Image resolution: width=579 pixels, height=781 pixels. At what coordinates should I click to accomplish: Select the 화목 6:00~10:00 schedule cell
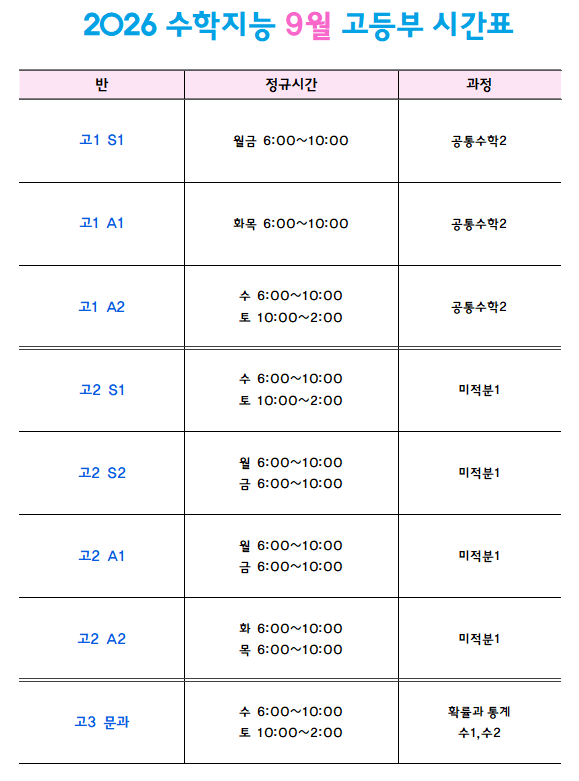coord(291,224)
